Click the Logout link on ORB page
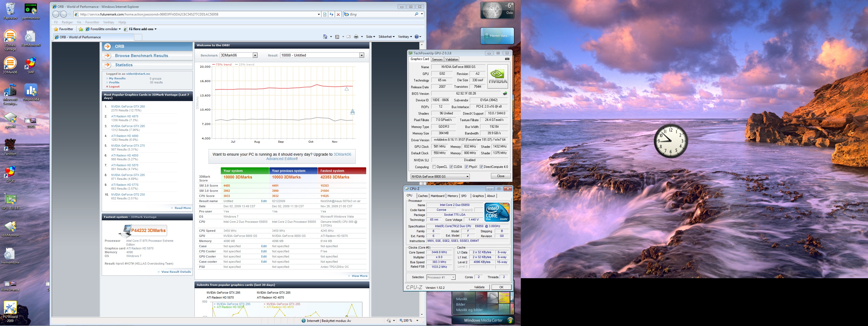868x326 pixels. [x=114, y=87]
